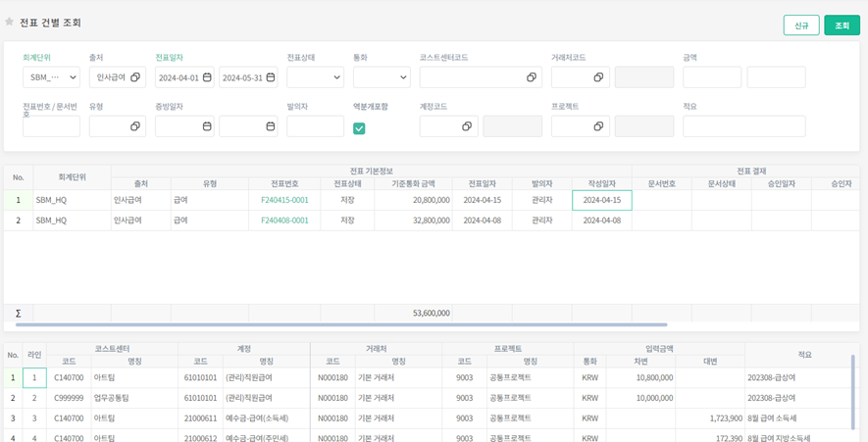Expand the 통화 dropdown

[382, 77]
